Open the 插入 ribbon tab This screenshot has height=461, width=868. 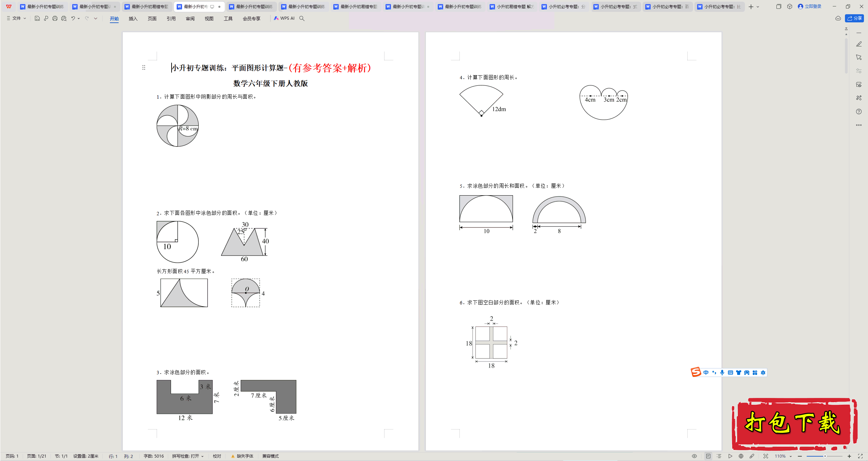(x=133, y=19)
